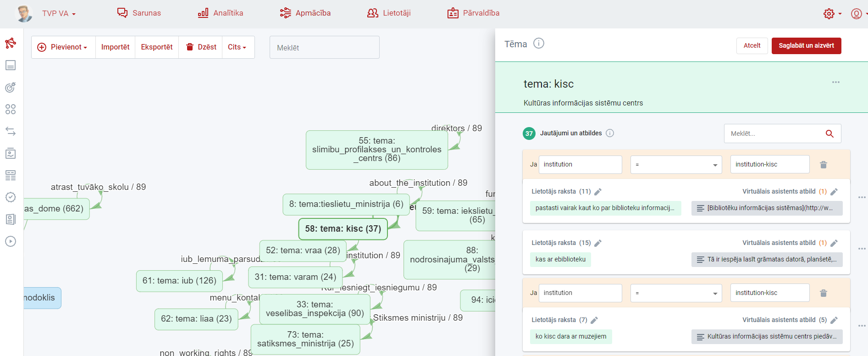Click pencil icon next to Lietotājs raksta (11)
This screenshot has width=868, height=356.
[x=598, y=192]
